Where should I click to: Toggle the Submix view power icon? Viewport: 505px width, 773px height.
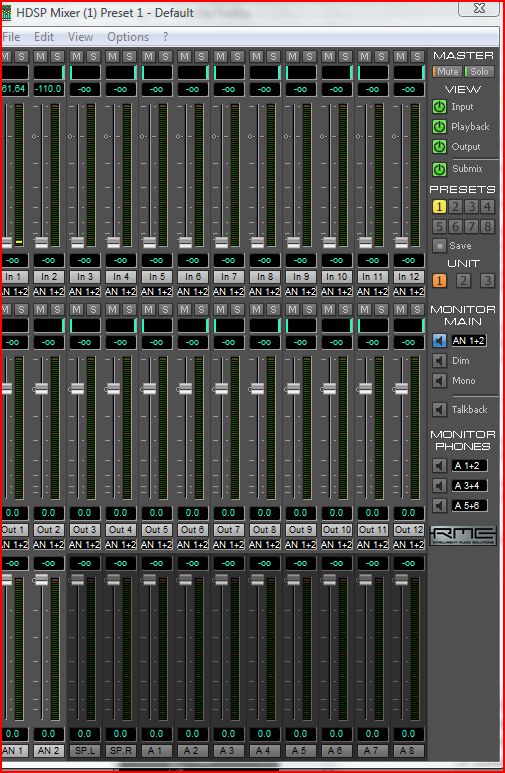click(439, 169)
